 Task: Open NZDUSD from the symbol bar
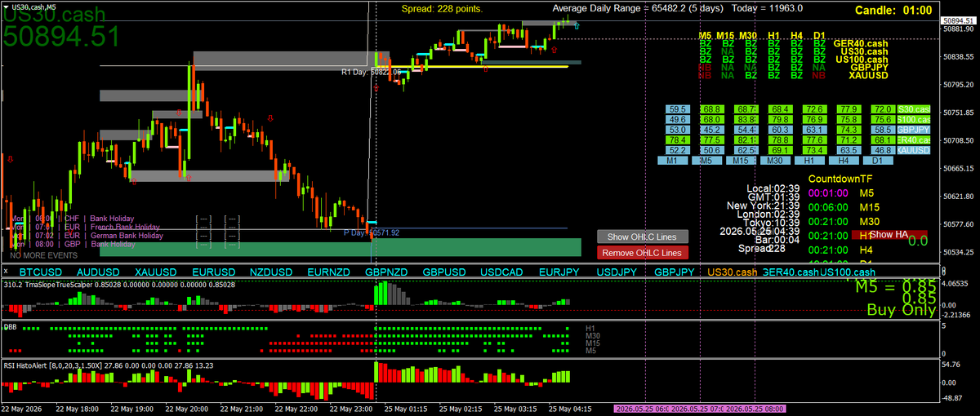(272, 272)
